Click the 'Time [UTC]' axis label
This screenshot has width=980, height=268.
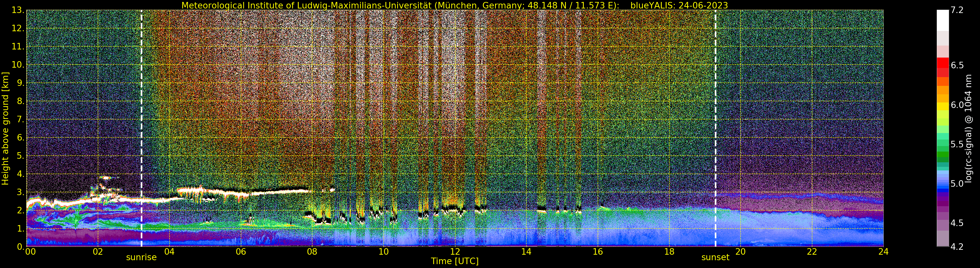[455, 261]
